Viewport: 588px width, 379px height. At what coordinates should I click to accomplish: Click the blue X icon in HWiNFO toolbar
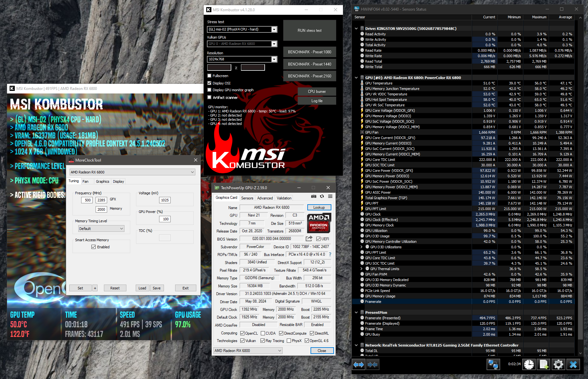click(573, 365)
